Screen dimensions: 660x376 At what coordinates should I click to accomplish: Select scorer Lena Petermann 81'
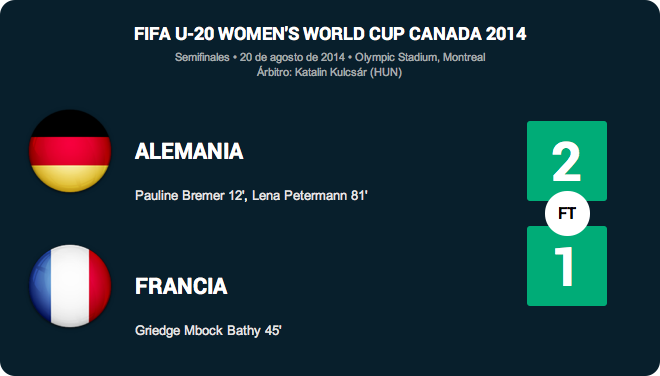coord(310,196)
